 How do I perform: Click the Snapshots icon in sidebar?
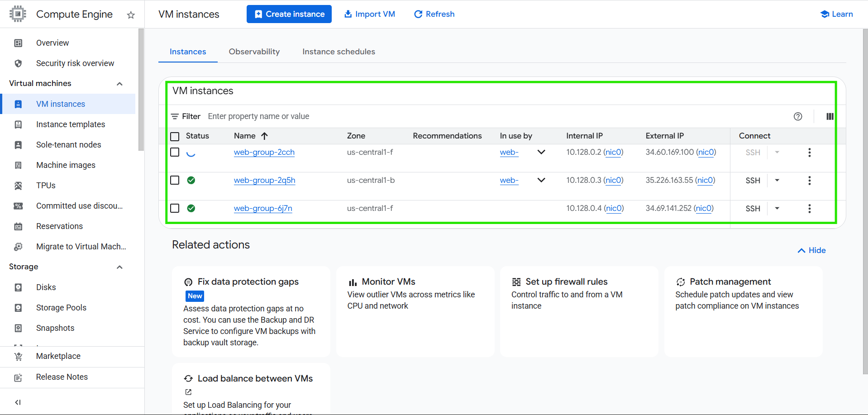[18, 328]
